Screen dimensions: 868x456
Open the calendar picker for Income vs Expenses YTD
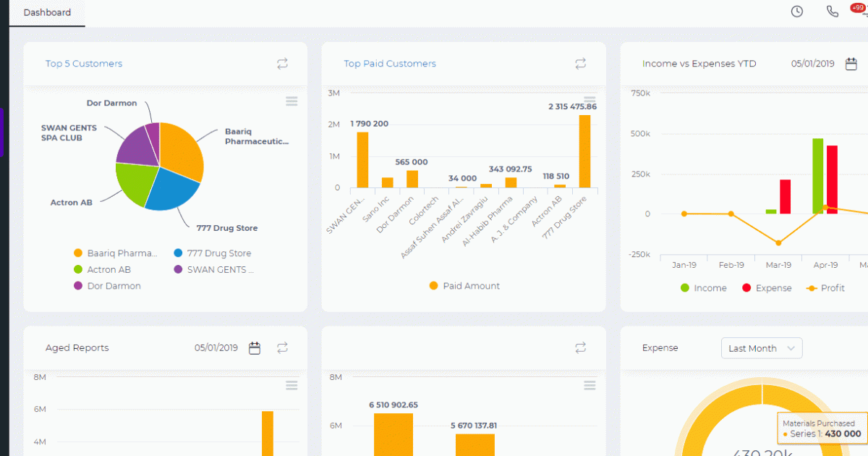pyautogui.click(x=851, y=64)
